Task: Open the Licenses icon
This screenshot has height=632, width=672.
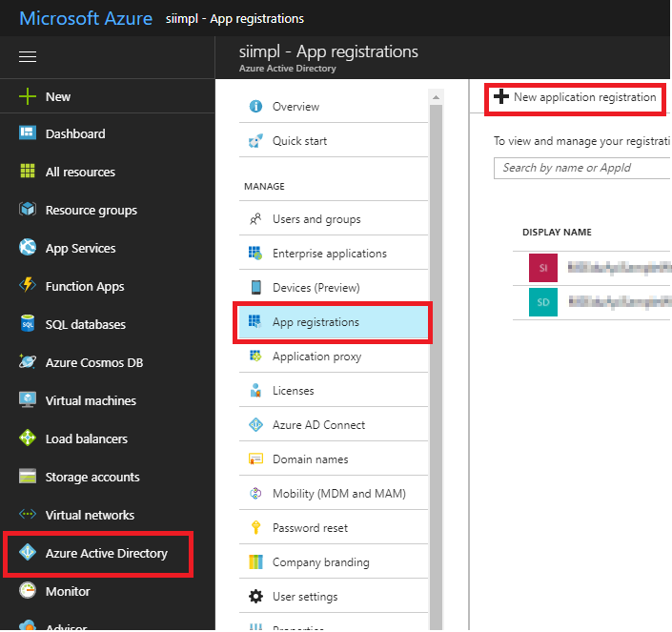Action: pyautogui.click(x=255, y=390)
